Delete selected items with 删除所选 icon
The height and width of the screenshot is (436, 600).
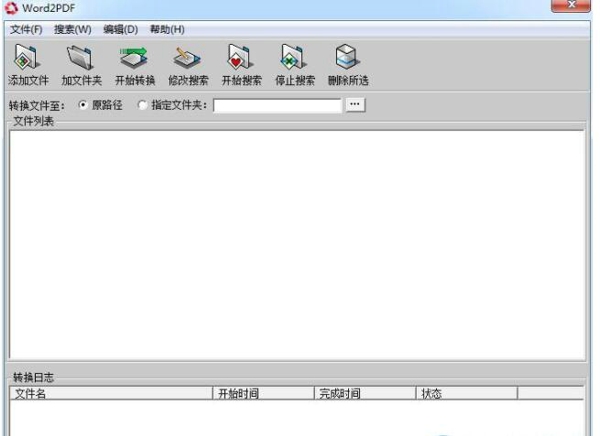click(x=347, y=59)
